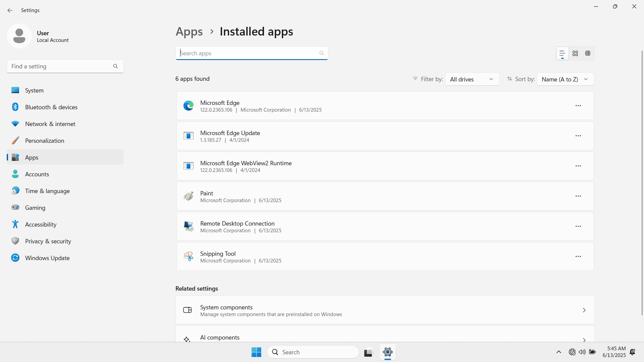The image size is (644, 362).
Task: Open the Filter by All drives dropdown
Action: click(x=472, y=79)
